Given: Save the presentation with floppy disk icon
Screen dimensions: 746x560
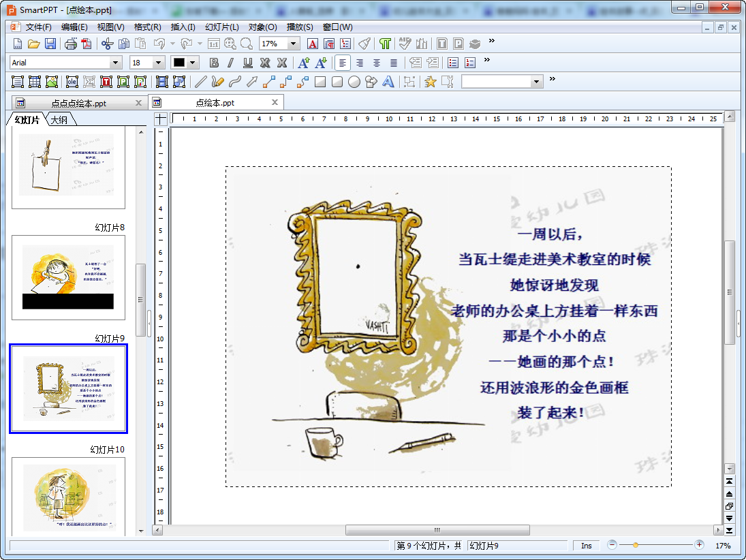Looking at the screenshot, I should [x=50, y=44].
